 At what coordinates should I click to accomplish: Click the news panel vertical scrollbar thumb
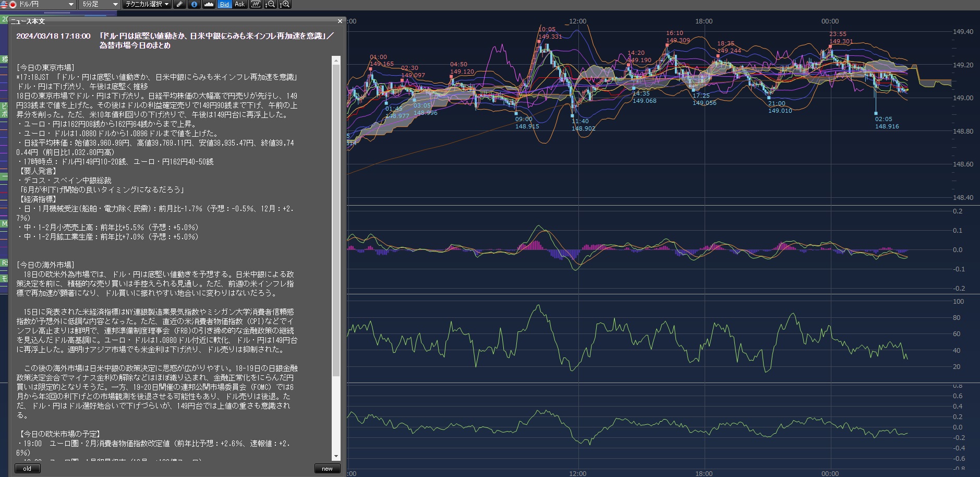pos(336,219)
